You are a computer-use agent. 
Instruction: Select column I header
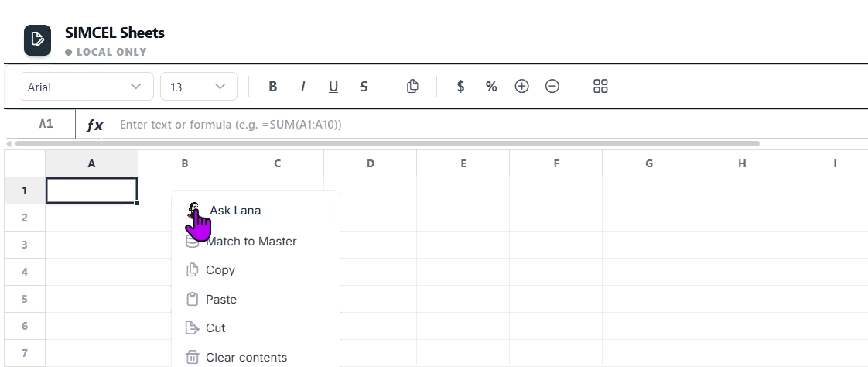pyautogui.click(x=828, y=163)
